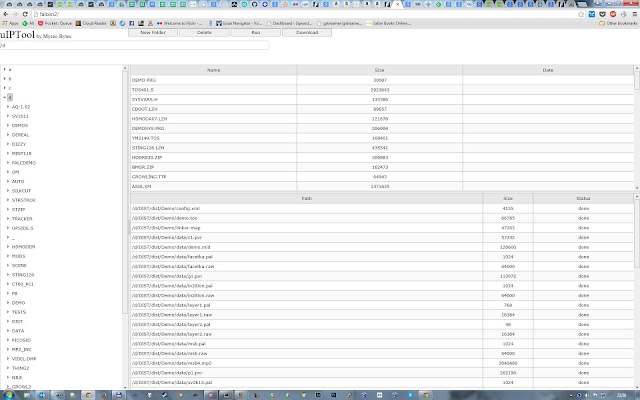Click the Windows Start orb
This screenshot has height=400, width=640.
point(9,395)
